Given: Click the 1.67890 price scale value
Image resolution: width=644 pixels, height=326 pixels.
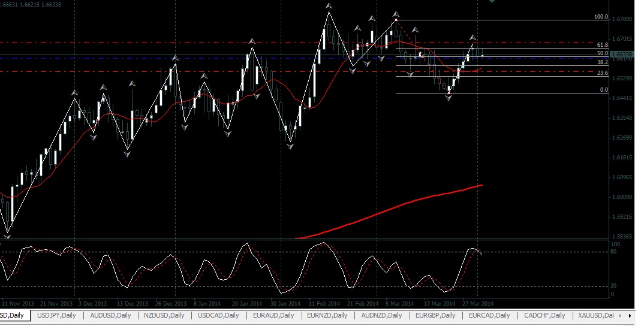Looking at the screenshot, I should (622, 19).
